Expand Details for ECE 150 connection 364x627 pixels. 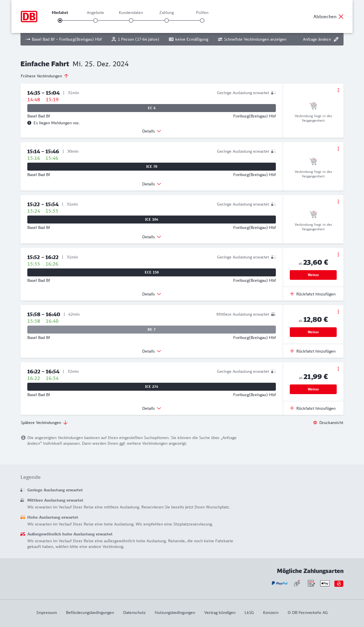click(x=152, y=294)
